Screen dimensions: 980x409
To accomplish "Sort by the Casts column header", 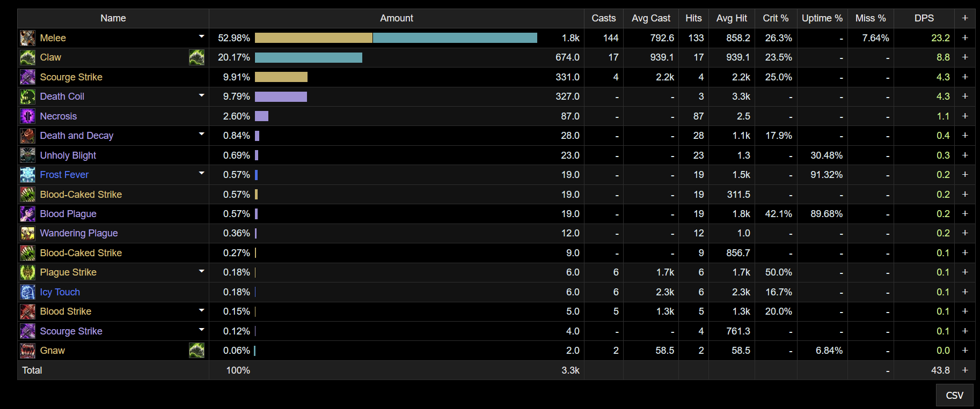I will 604,18.
